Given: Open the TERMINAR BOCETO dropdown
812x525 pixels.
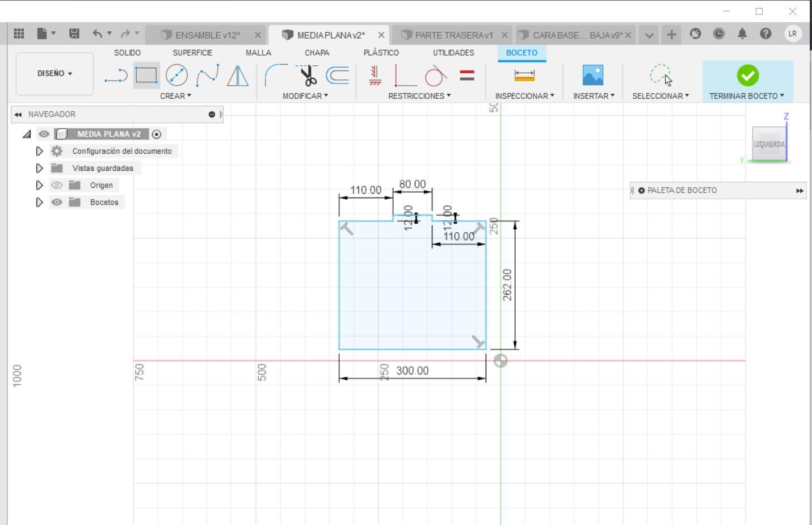Looking at the screenshot, I should coord(747,96).
